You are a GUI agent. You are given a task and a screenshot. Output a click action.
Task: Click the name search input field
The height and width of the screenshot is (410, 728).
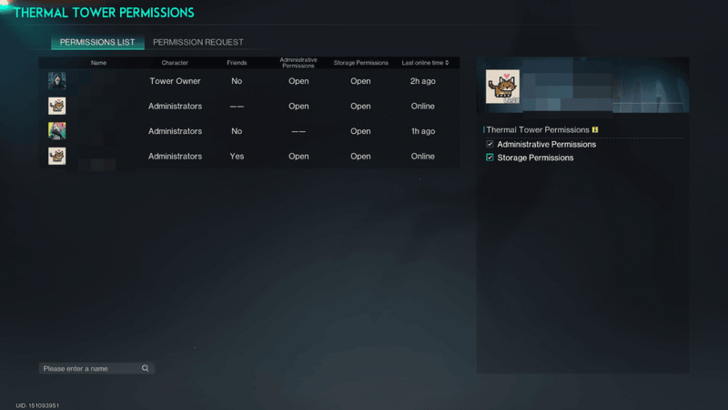(x=88, y=369)
